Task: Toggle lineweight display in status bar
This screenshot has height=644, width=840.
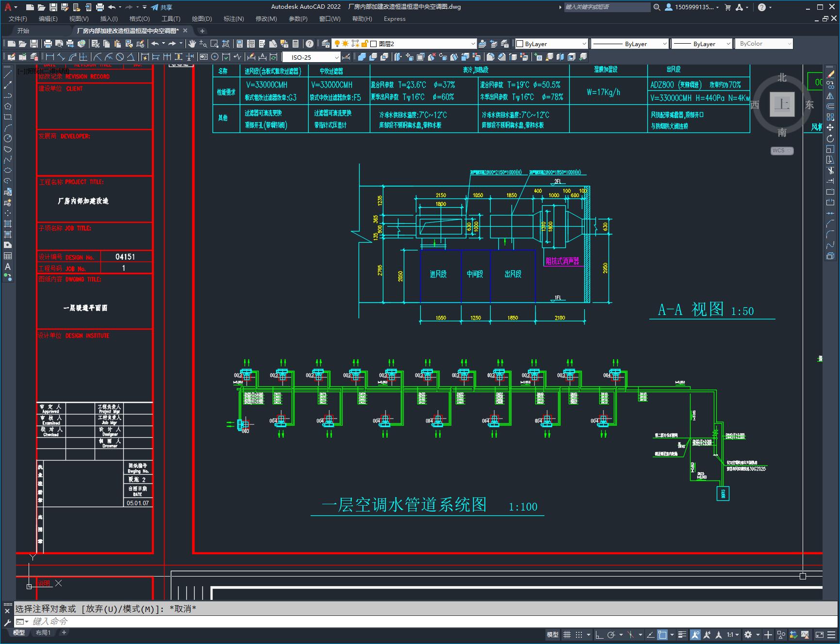Action: [x=682, y=635]
